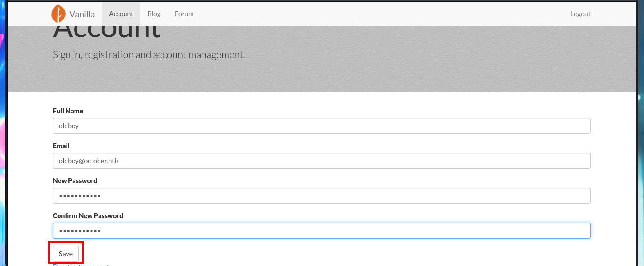Click the Email field label
The image size is (644, 266).
tap(61, 146)
